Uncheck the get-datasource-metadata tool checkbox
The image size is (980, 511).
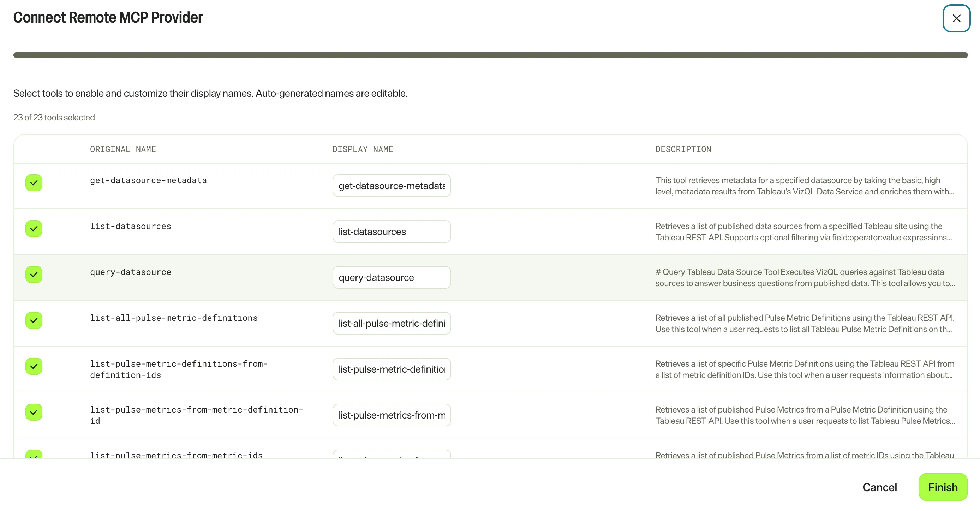(34, 183)
